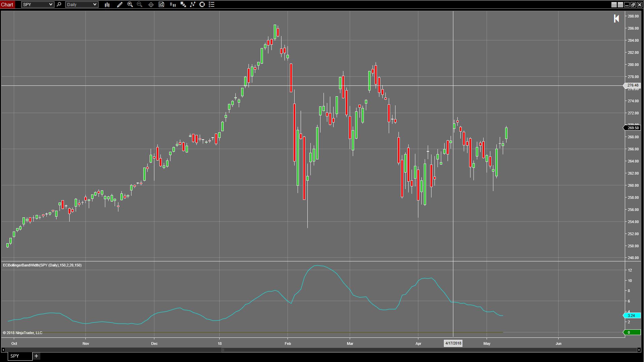Click the 288.00 price axis label
644x362 pixels.
[x=633, y=16]
